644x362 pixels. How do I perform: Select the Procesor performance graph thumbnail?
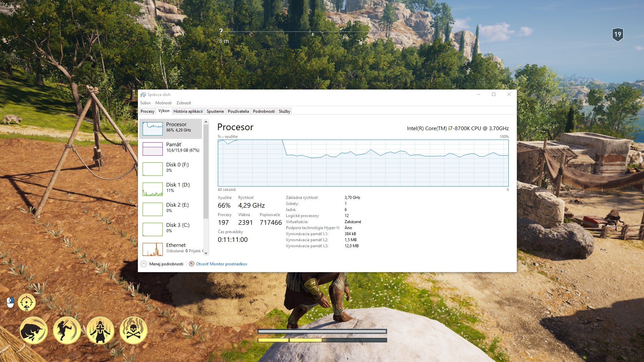[x=153, y=128]
